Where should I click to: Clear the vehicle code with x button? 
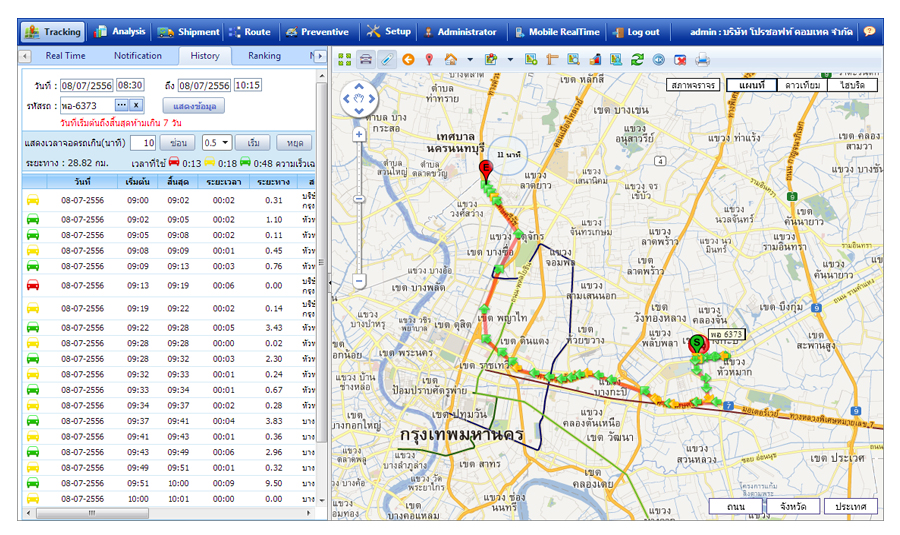coord(136,105)
